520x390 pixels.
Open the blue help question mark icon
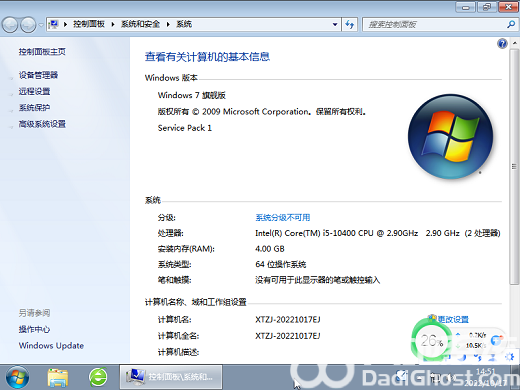[x=502, y=43]
